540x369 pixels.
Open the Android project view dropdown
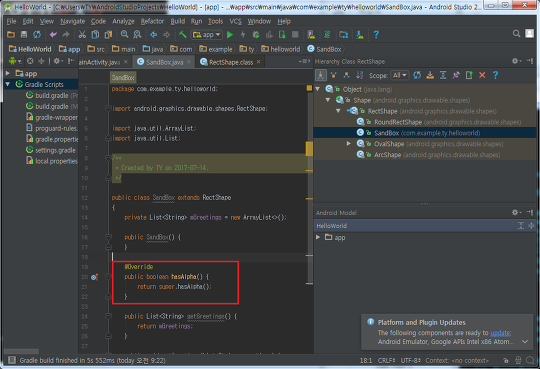click(x=15, y=61)
